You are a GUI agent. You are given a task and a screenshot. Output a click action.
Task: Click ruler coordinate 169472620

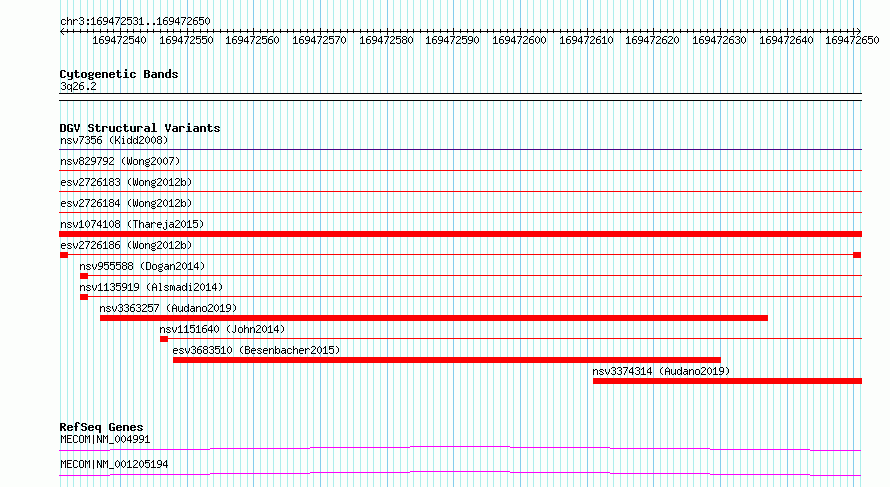coord(652,40)
